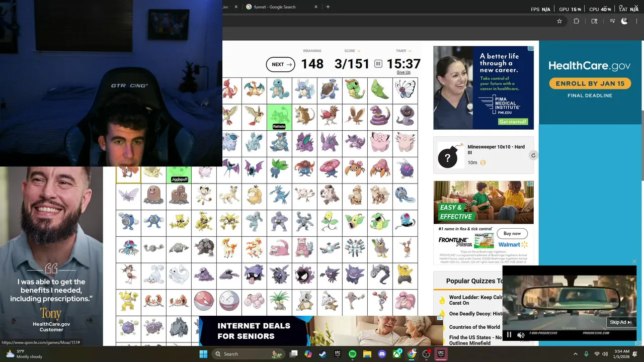644x362 pixels.
Task: Open the SCORE dropdown arrow
Action: click(358, 51)
